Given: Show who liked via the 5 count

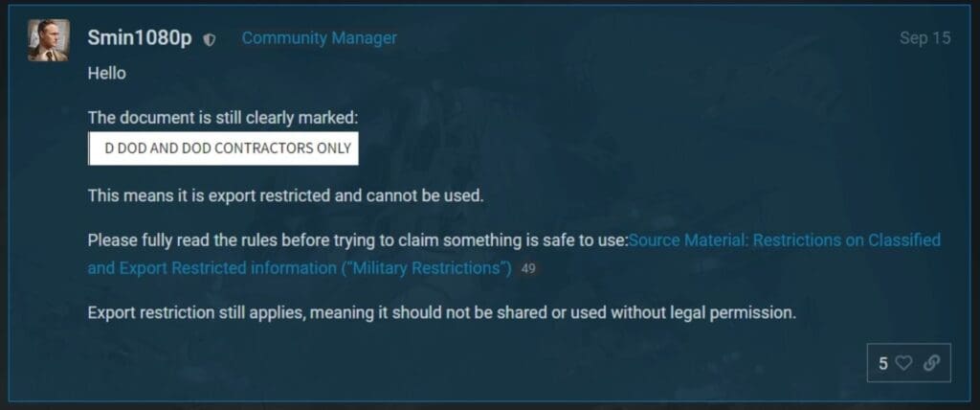Looking at the screenshot, I should tap(882, 363).
